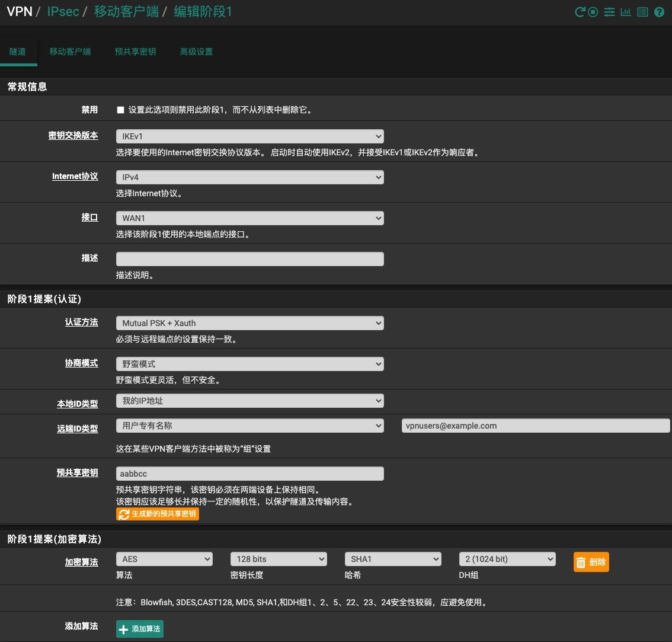The height and width of the screenshot is (642, 672).
Task: Switch to the 移动客户端 tab
Action: pos(70,52)
